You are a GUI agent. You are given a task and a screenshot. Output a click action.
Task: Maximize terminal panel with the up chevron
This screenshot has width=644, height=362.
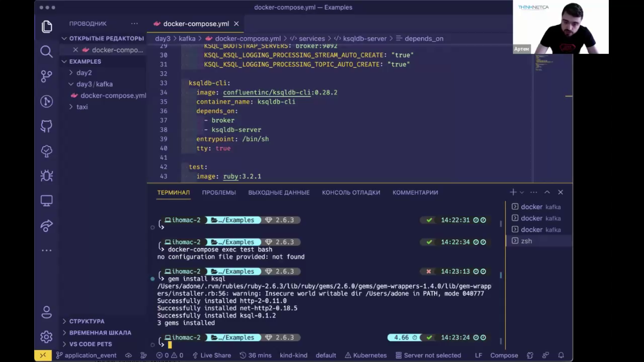click(547, 192)
